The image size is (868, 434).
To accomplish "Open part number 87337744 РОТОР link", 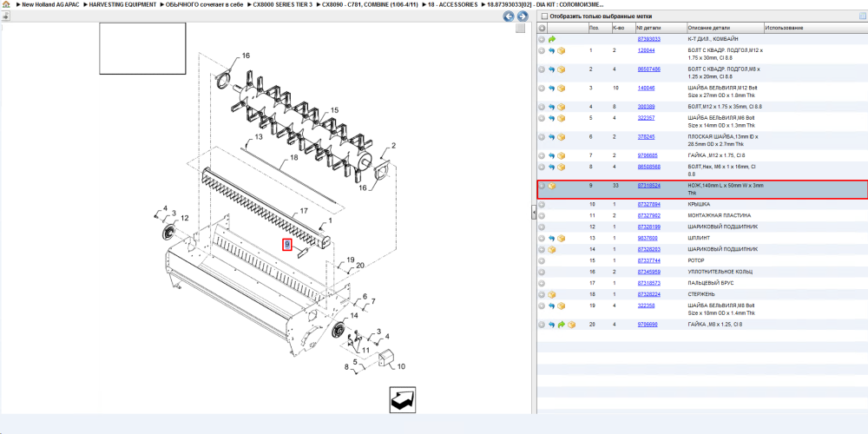I will [648, 260].
